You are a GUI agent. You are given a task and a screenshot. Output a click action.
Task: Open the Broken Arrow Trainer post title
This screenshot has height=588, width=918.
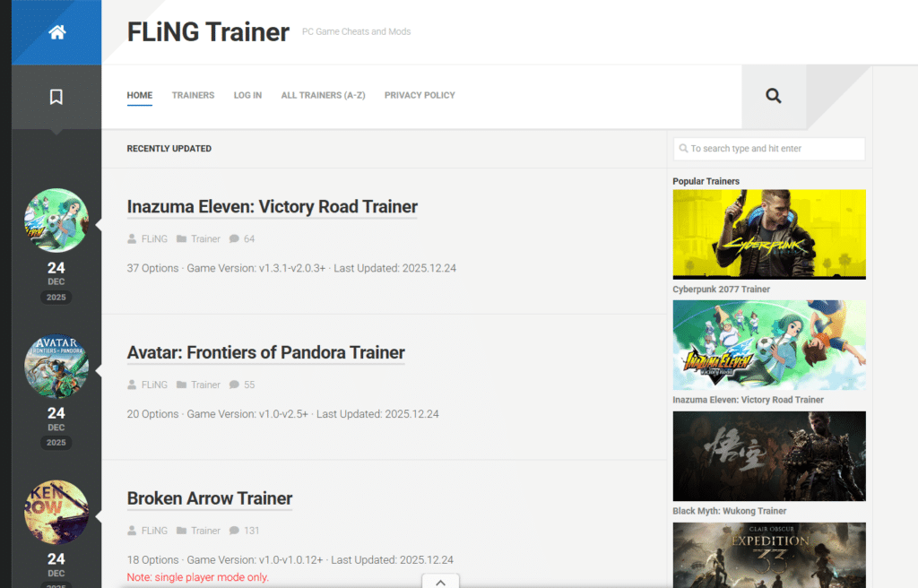point(210,498)
